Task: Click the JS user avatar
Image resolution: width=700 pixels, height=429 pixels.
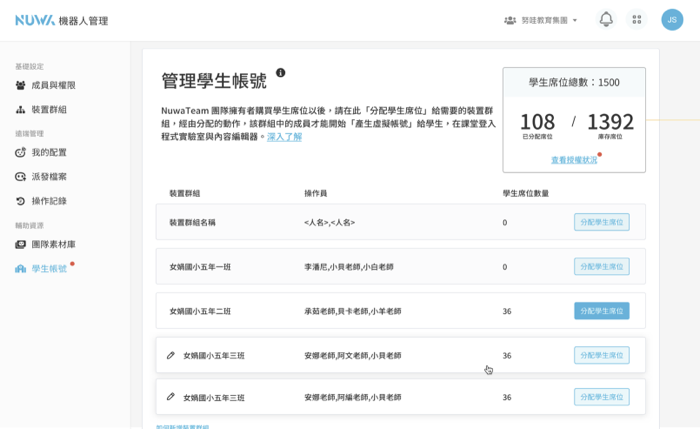Action: tap(673, 20)
